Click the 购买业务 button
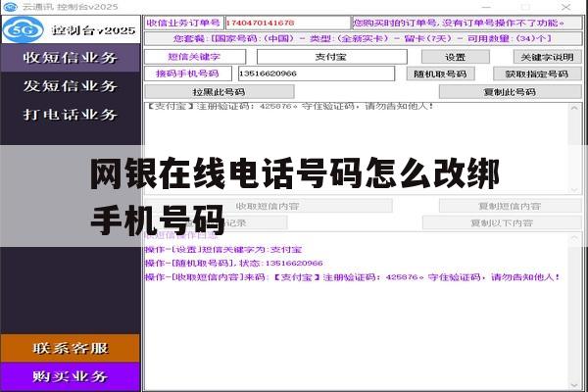Viewport: 588px width, 392px height. 71,376
